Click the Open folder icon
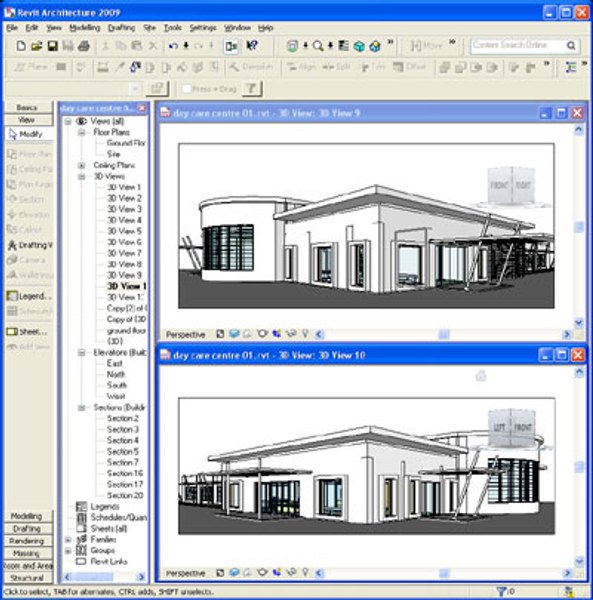This screenshot has width=593, height=600. (37, 46)
